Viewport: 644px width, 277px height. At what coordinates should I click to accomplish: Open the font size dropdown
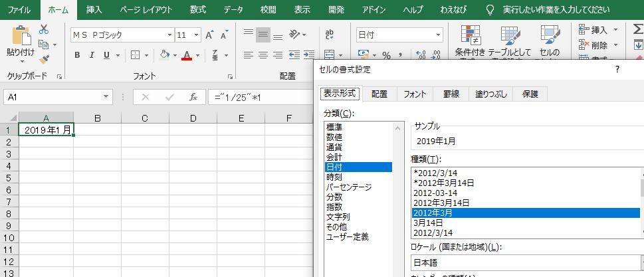(x=196, y=35)
